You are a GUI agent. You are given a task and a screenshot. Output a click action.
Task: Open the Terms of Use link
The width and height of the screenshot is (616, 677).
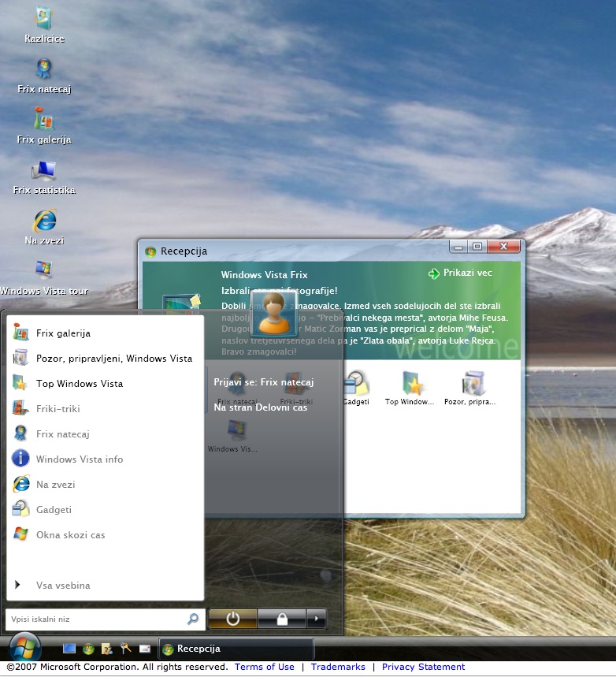pyautogui.click(x=264, y=667)
